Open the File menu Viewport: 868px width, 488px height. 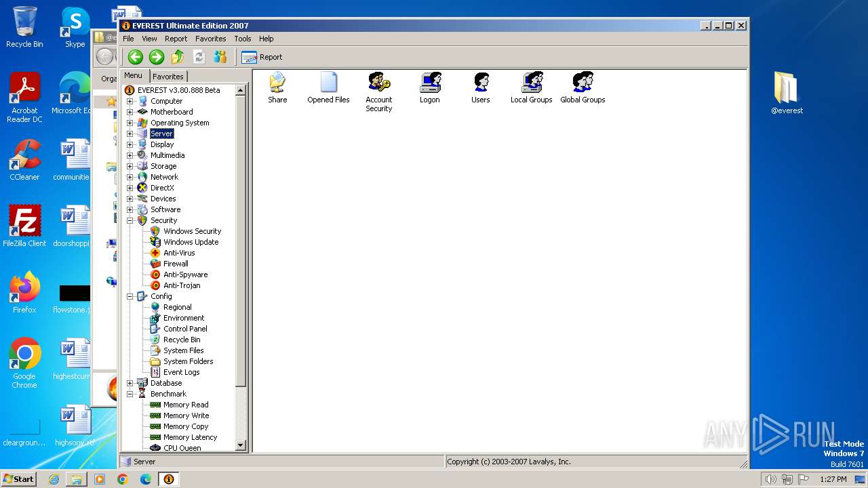128,39
